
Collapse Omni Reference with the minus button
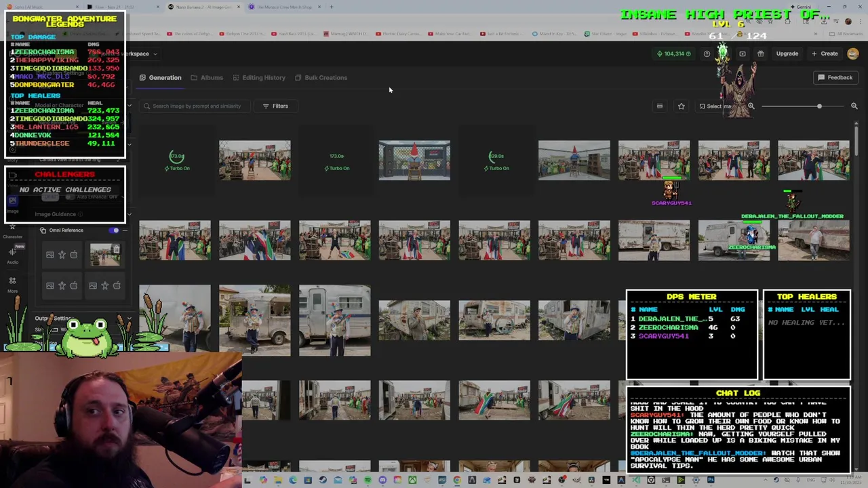click(x=125, y=230)
